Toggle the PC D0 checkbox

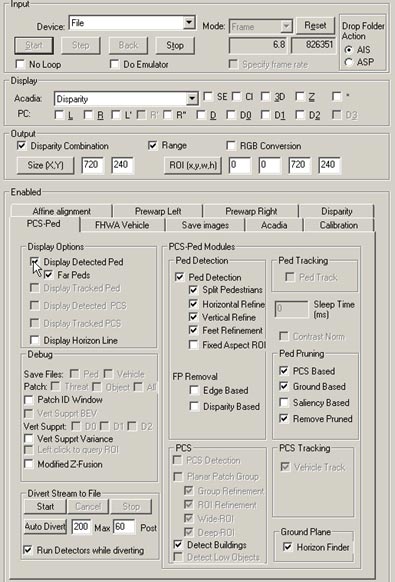point(231,115)
